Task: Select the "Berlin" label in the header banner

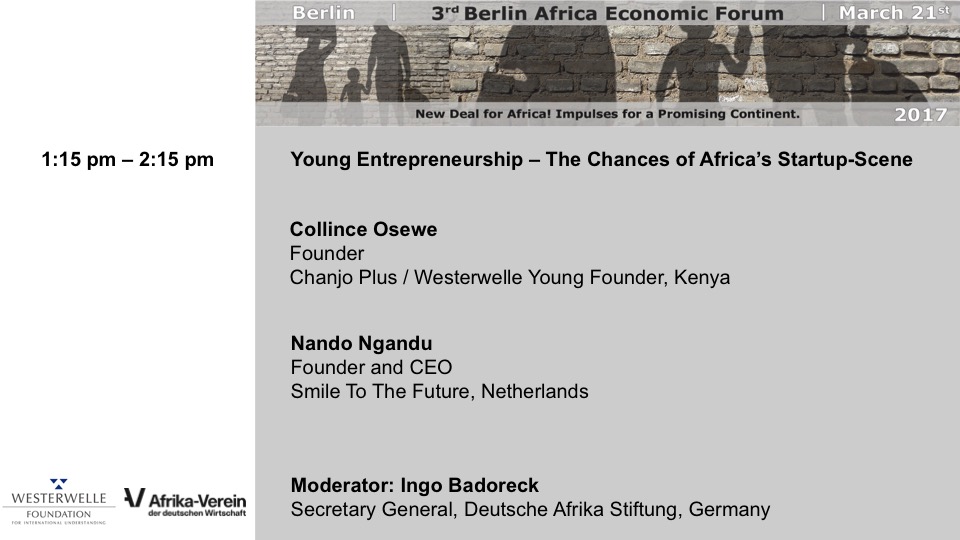Action: (325, 13)
